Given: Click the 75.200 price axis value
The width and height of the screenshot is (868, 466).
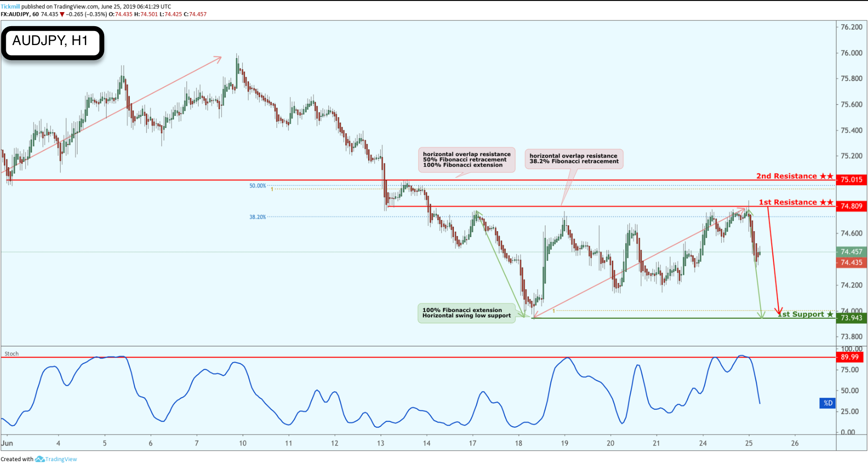Looking at the screenshot, I should pyautogui.click(x=852, y=156).
